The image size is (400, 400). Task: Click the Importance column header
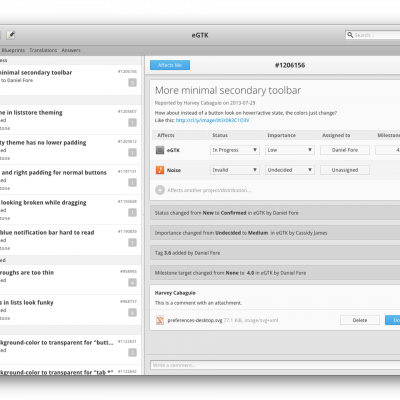coord(281,135)
